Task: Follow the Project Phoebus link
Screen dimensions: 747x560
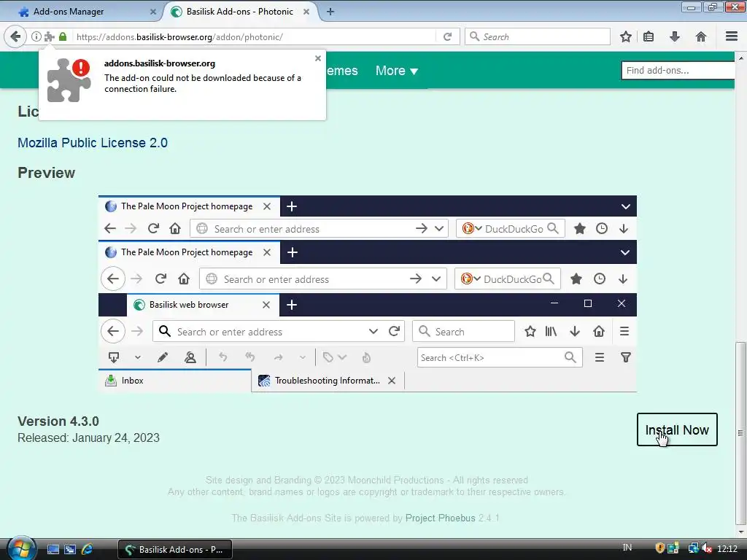Action: click(440, 518)
